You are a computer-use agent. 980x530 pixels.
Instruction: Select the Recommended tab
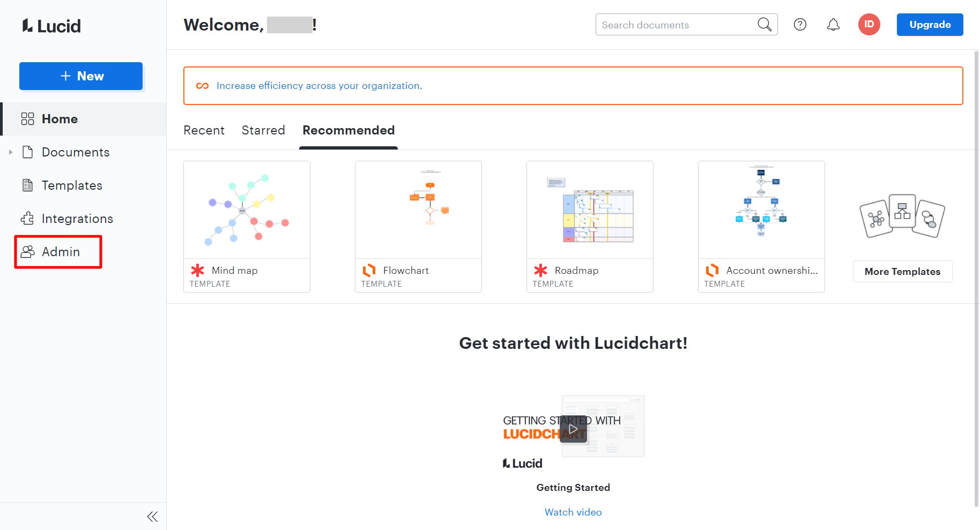[348, 130]
